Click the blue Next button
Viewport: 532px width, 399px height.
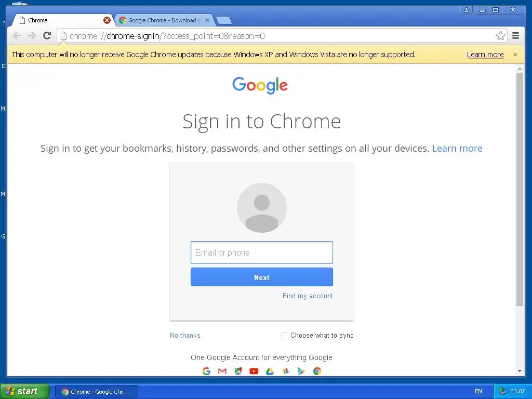(262, 277)
